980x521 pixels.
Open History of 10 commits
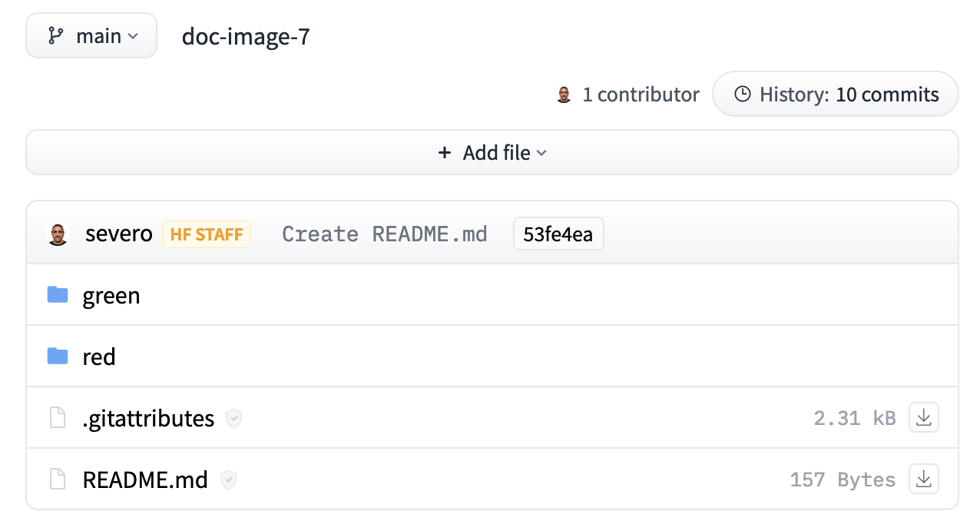click(836, 95)
